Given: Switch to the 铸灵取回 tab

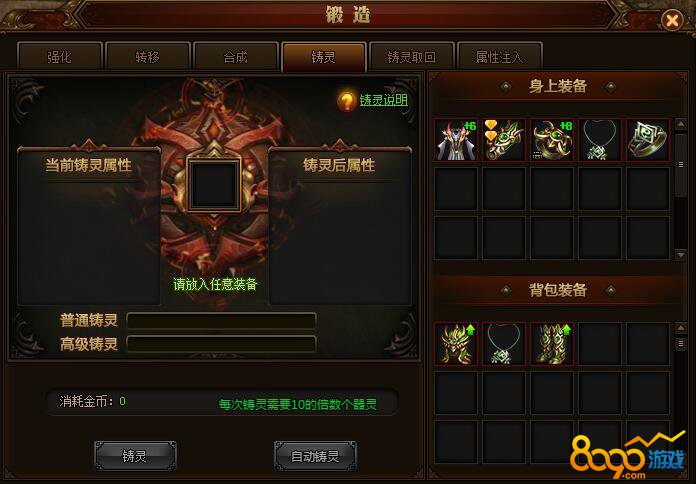Looking at the screenshot, I should click(x=411, y=57).
